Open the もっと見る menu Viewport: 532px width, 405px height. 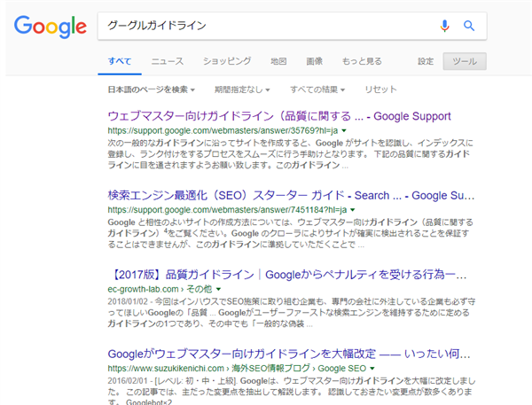point(362,61)
